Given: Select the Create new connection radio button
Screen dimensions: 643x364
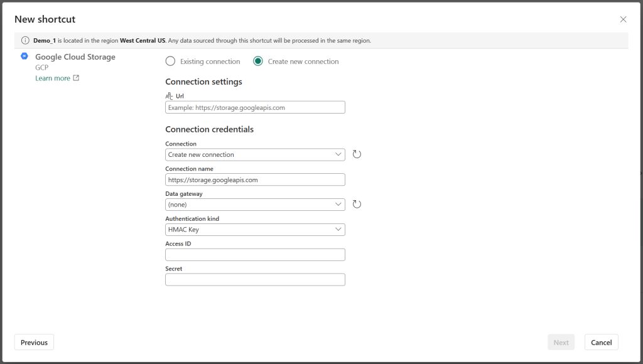Looking at the screenshot, I should point(258,62).
